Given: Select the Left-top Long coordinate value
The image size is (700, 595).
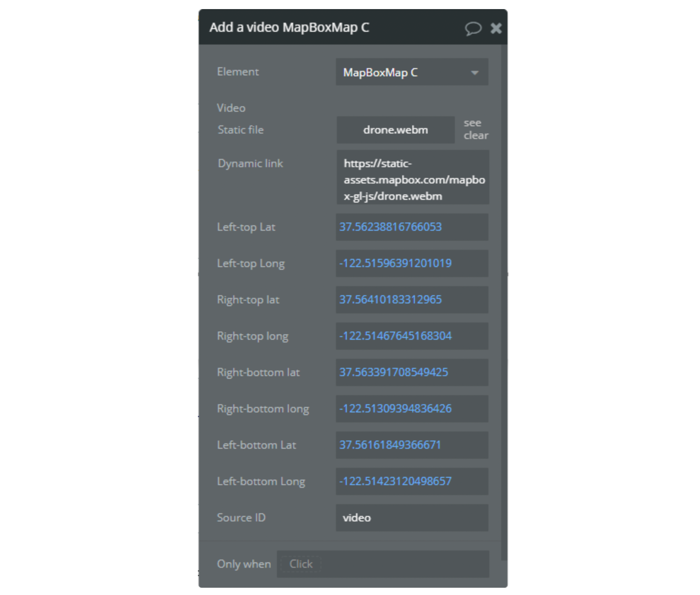Looking at the screenshot, I should point(411,263).
